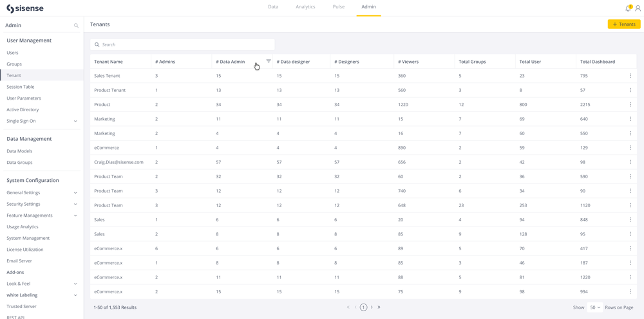
Task: Expand General Settings section
Action: coord(75,193)
